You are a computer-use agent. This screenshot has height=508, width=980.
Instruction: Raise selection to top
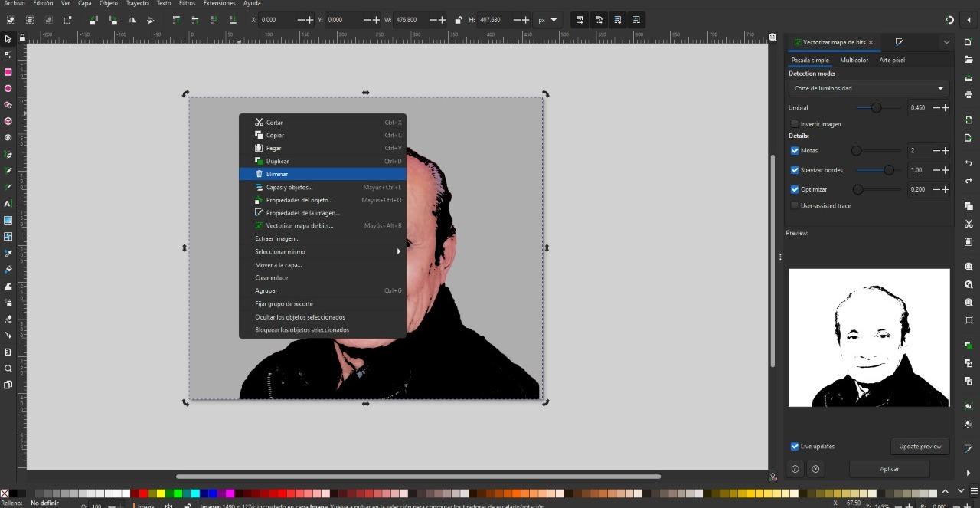click(177, 20)
